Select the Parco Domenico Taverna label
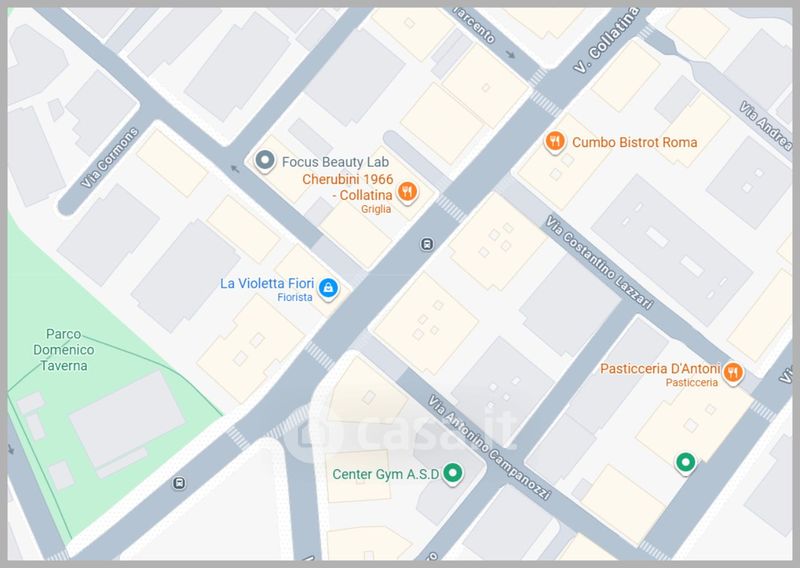 (63, 350)
